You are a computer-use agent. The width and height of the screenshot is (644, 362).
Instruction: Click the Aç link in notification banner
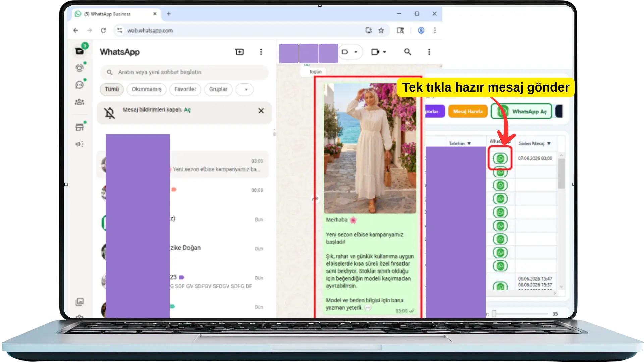pyautogui.click(x=187, y=110)
